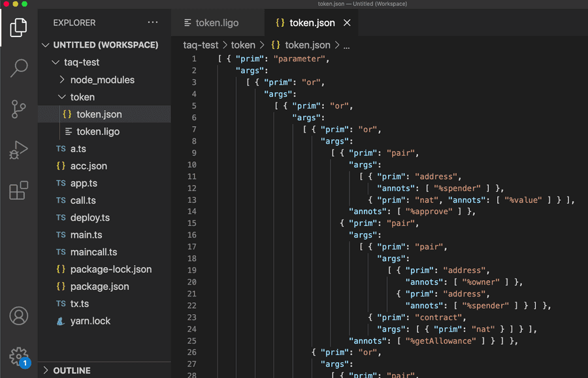This screenshot has height=378, width=588.
Task: Close the token.json editor tab
Action: (x=348, y=23)
